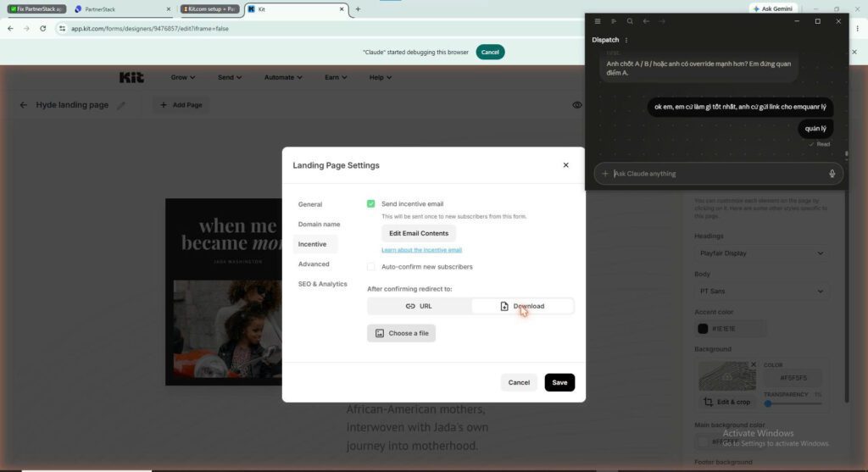Save the landing page settings

pyautogui.click(x=559, y=382)
